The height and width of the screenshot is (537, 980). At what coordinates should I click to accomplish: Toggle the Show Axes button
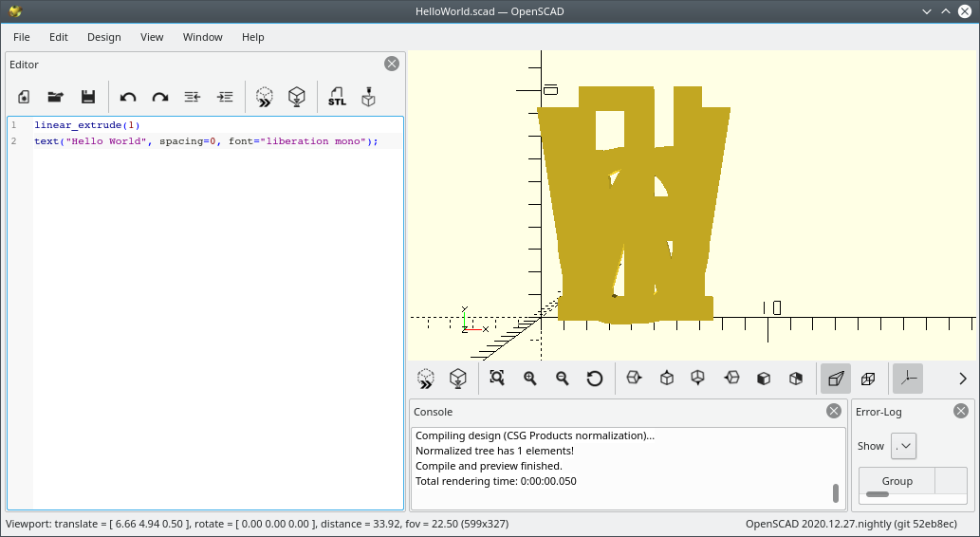[x=908, y=379]
